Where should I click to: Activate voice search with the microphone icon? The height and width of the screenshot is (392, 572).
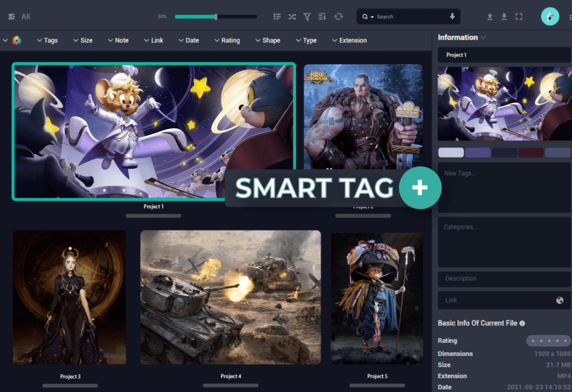pos(452,16)
